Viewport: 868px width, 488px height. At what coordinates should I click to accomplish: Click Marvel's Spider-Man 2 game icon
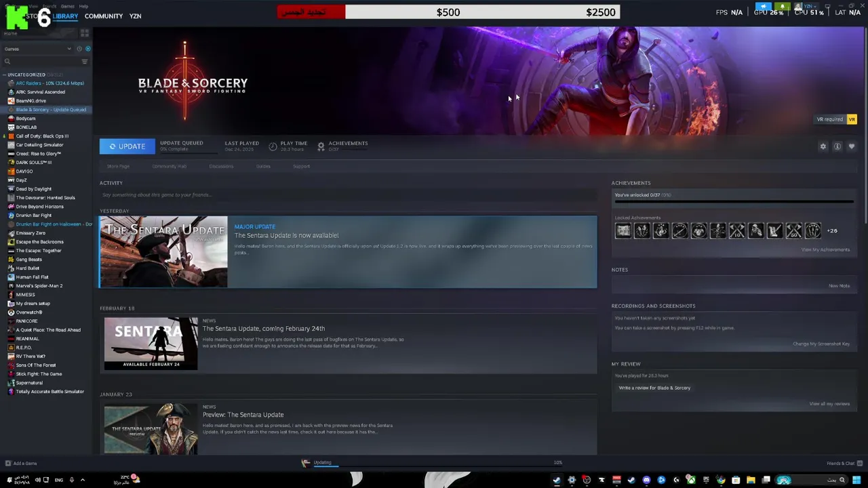click(11, 286)
